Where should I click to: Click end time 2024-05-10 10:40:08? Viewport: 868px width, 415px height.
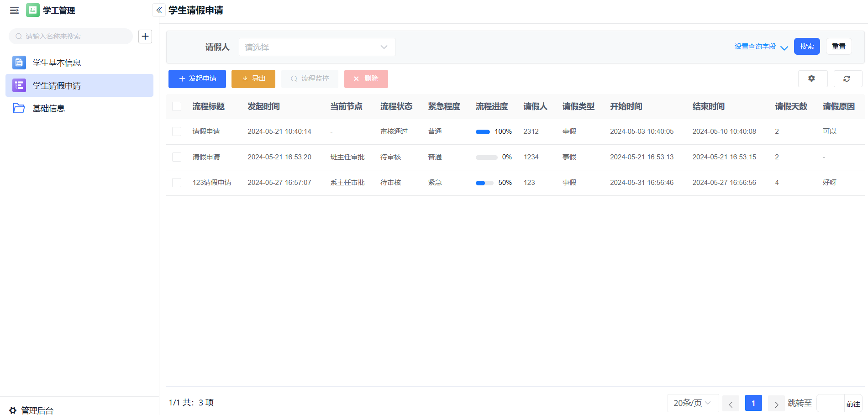724,131
